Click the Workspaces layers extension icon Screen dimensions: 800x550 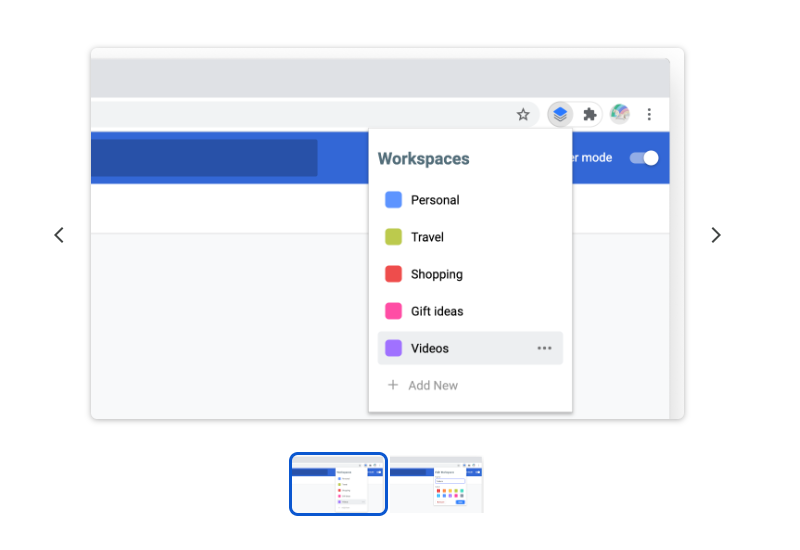[x=560, y=114]
